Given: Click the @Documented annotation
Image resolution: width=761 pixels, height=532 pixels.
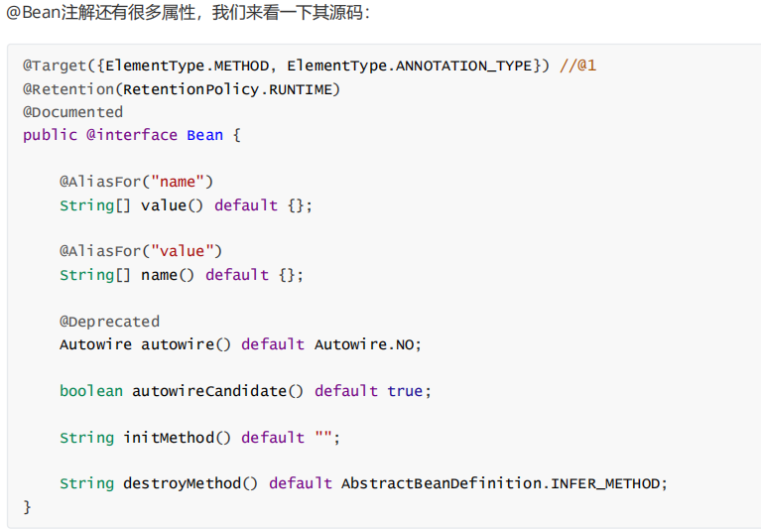Looking at the screenshot, I should pos(73,112).
